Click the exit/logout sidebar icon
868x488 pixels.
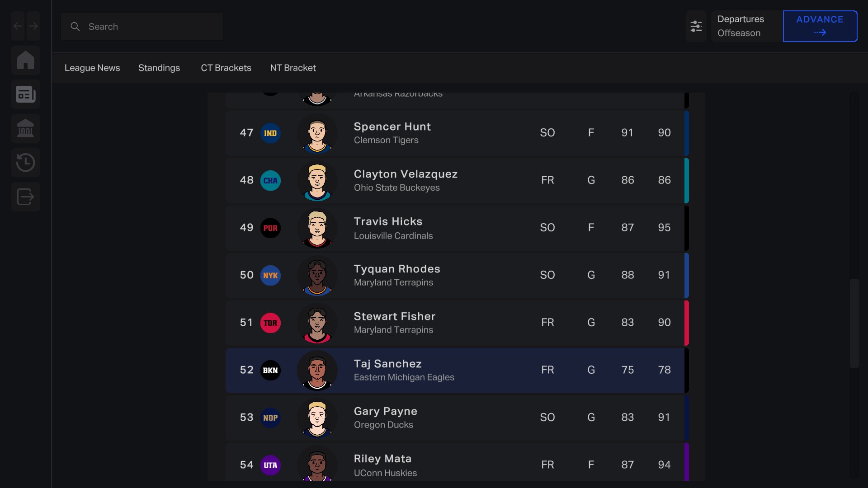pyautogui.click(x=26, y=197)
